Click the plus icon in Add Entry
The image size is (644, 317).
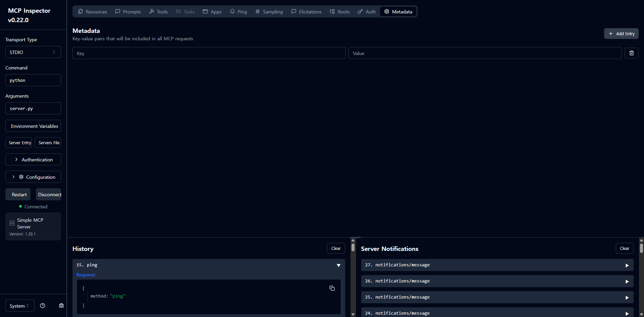click(611, 34)
